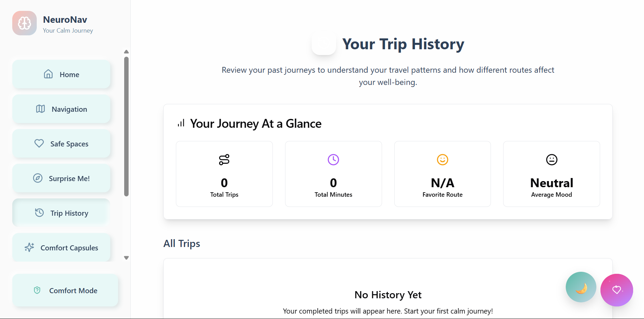Click the Total Minutes clock icon

(x=333, y=160)
